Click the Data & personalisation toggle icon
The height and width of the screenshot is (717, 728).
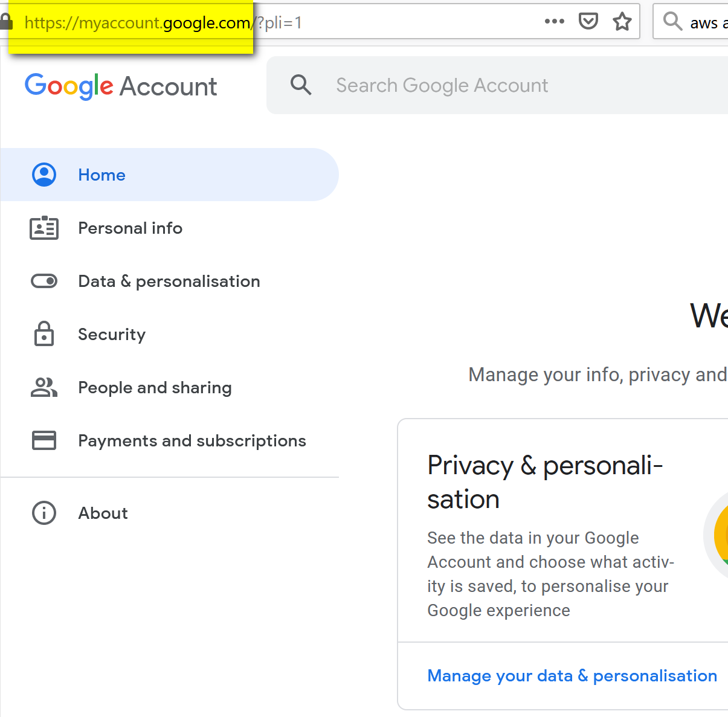point(44,281)
